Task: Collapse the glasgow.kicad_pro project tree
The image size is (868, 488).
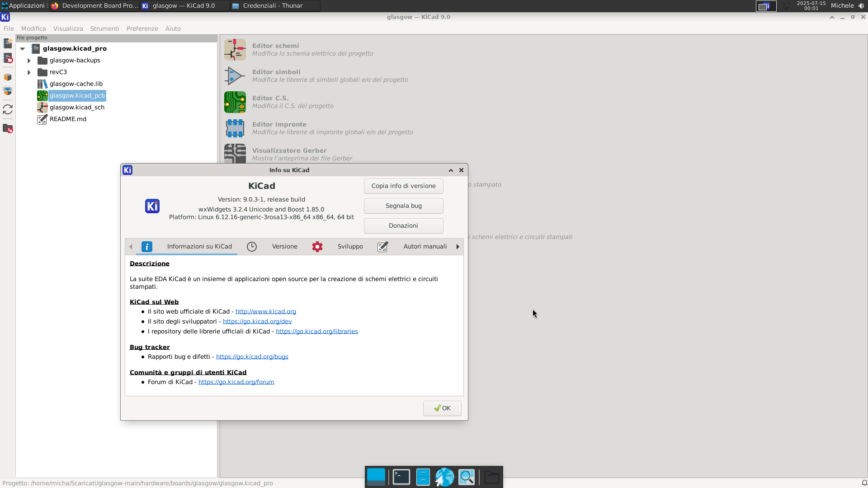Action: [22, 49]
